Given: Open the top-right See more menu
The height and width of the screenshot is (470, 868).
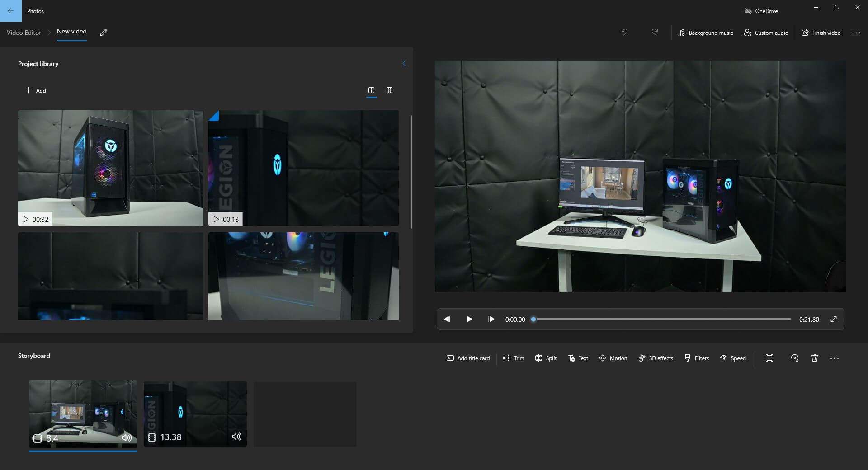Looking at the screenshot, I should (856, 33).
